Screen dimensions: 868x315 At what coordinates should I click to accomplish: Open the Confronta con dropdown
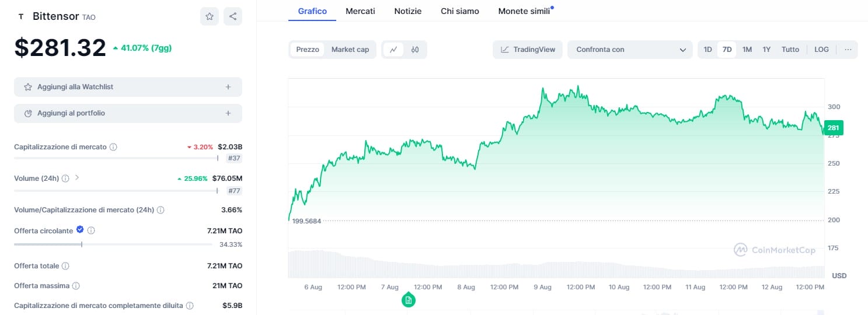(x=630, y=50)
